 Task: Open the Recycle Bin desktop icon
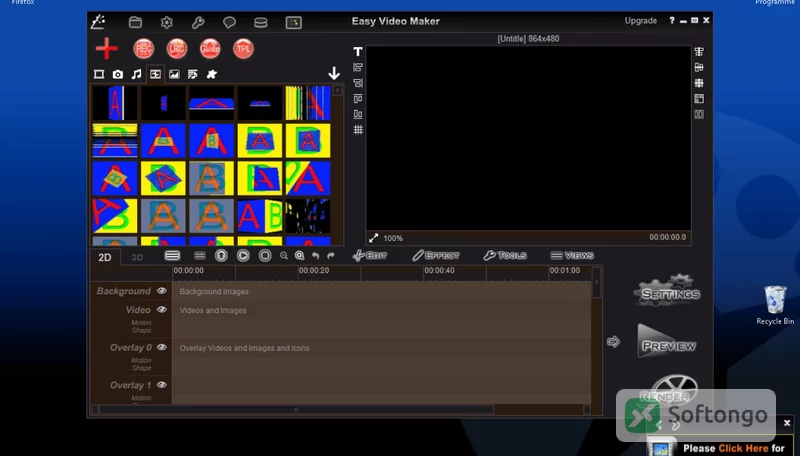(x=775, y=305)
